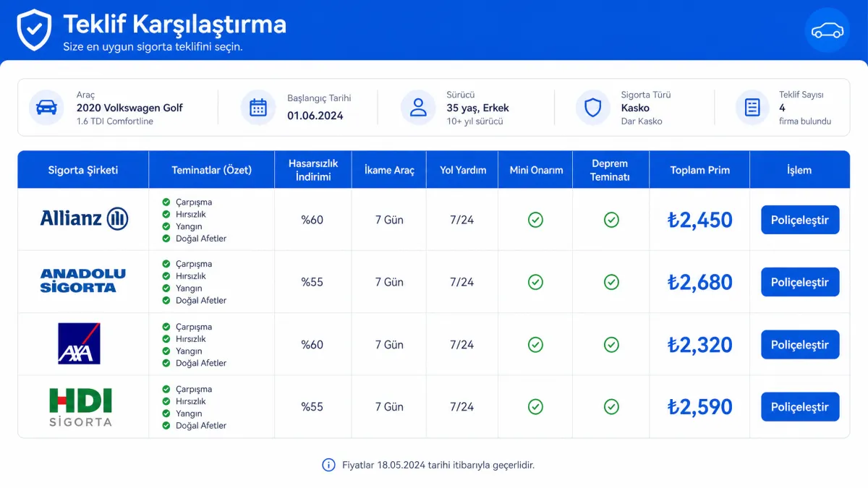Click Poliçeleştir for the AXA offer

click(x=800, y=345)
